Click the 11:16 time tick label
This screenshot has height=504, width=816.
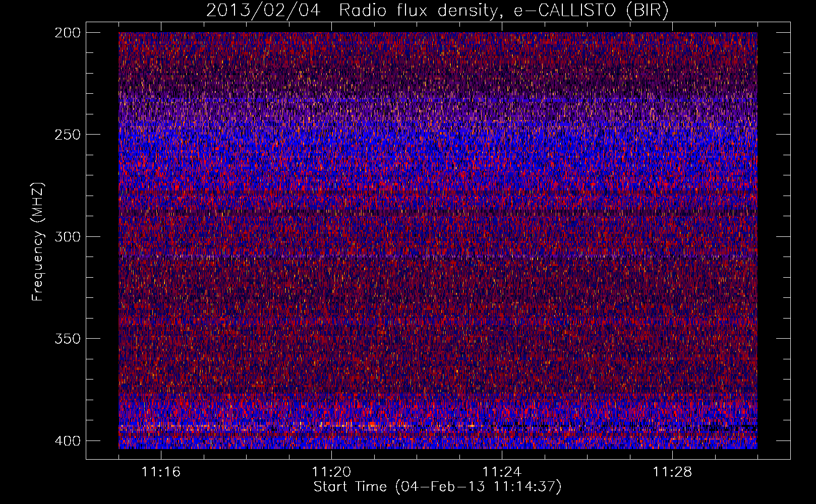161,472
